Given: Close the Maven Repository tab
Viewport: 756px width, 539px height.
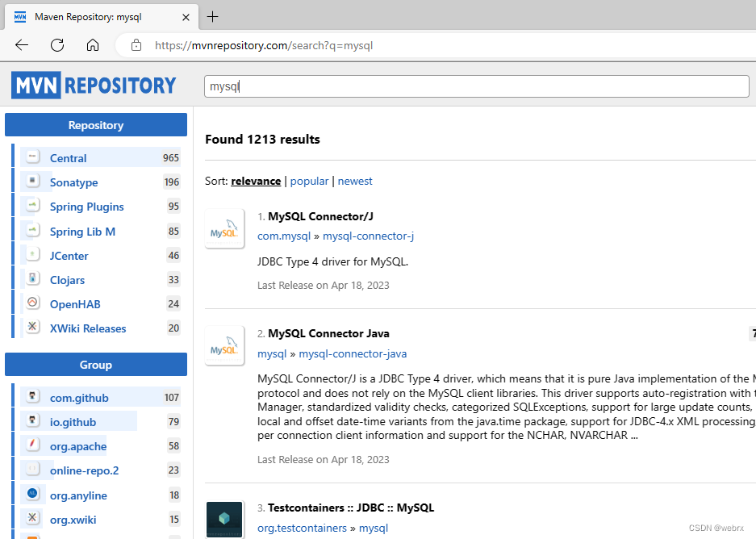Looking at the screenshot, I should coord(186,18).
